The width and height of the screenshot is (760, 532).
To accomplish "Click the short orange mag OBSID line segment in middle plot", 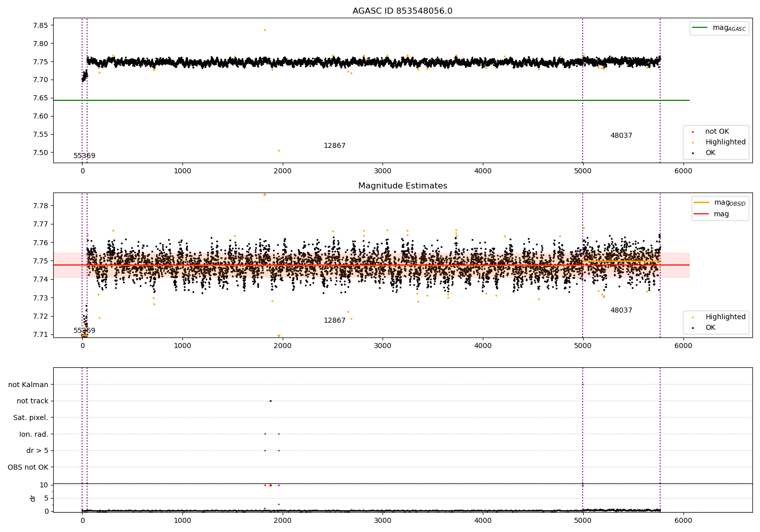I will [x=621, y=261].
